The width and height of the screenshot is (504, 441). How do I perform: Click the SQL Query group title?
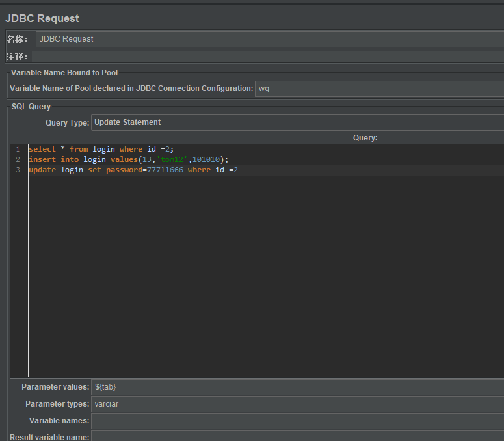click(x=31, y=107)
